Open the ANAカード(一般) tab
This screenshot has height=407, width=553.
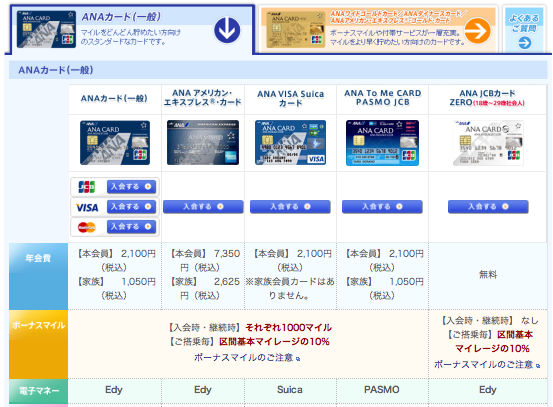(131, 30)
